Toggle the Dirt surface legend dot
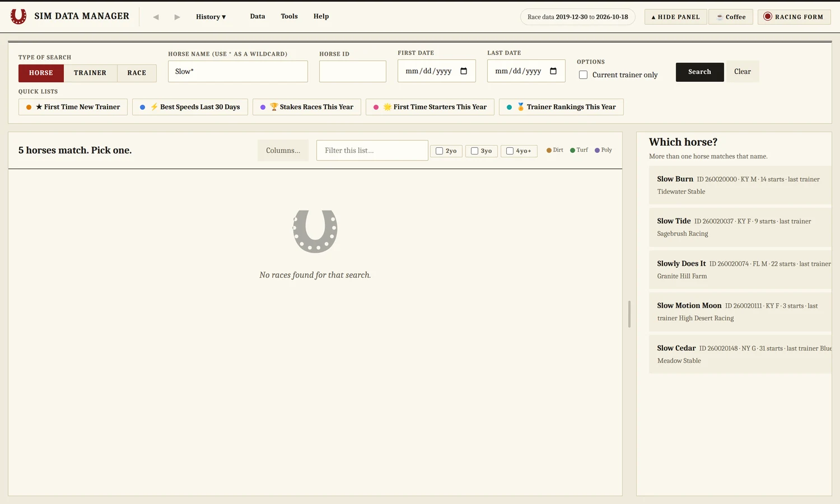840x504 pixels. point(549,150)
